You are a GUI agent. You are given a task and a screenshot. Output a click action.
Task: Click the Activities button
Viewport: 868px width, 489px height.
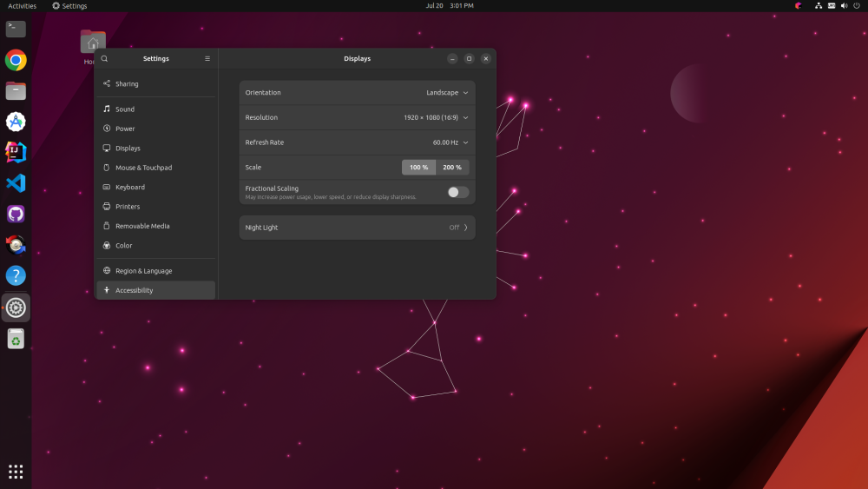23,5
